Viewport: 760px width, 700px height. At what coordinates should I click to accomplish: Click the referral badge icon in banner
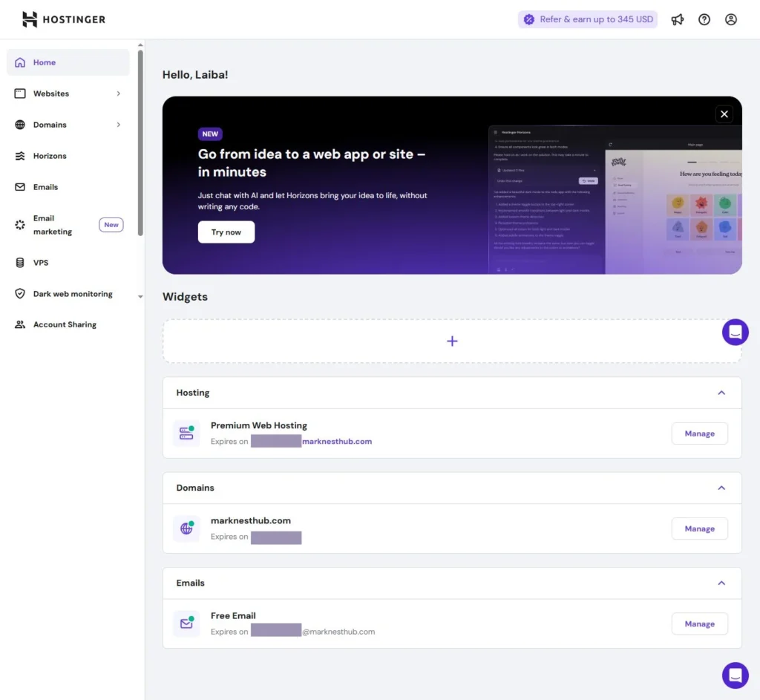point(528,19)
